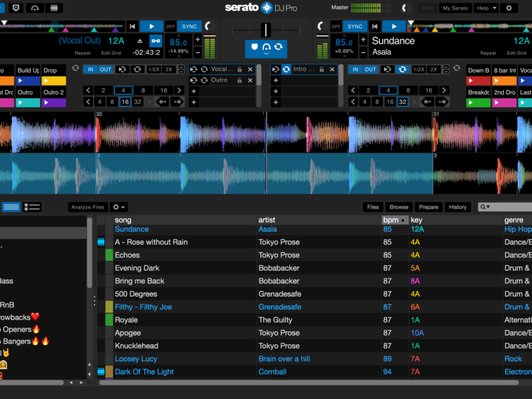
Task: Close the Outro saved loop slot
Action: tap(250, 80)
